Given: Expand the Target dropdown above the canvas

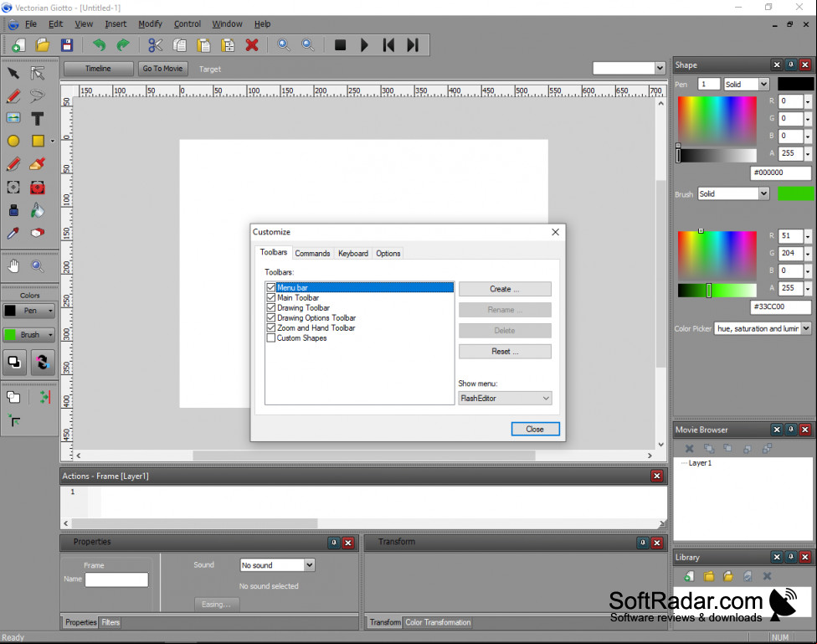Looking at the screenshot, I should click(x=629, y=69).
